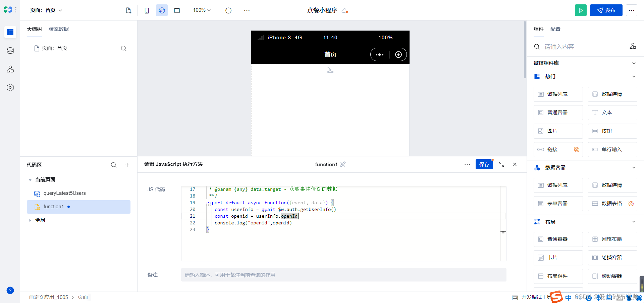This screenshot has height=303, width=644.
Task: Open the outline tree sidebar panel
Action: (10, 32)
